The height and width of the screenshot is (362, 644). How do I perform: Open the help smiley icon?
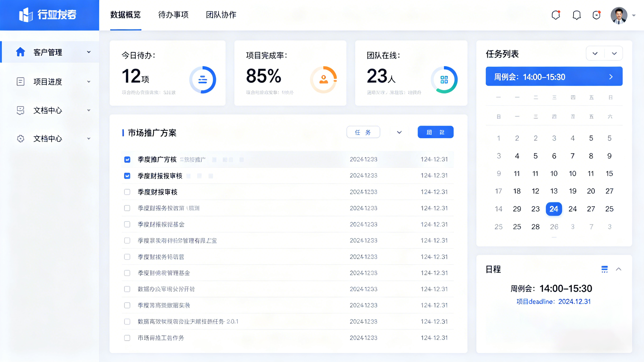click(x=596, y=15)
